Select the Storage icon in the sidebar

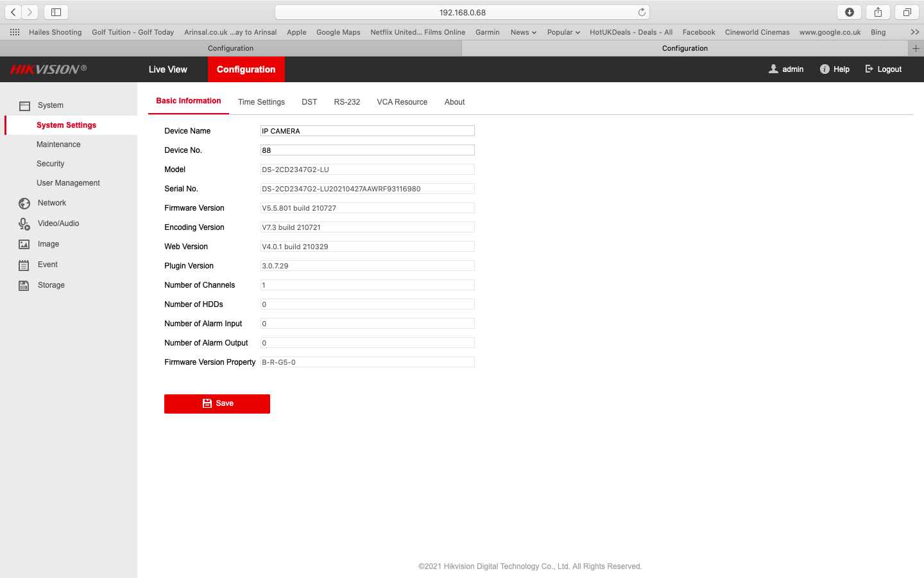[x=23, y=285]
